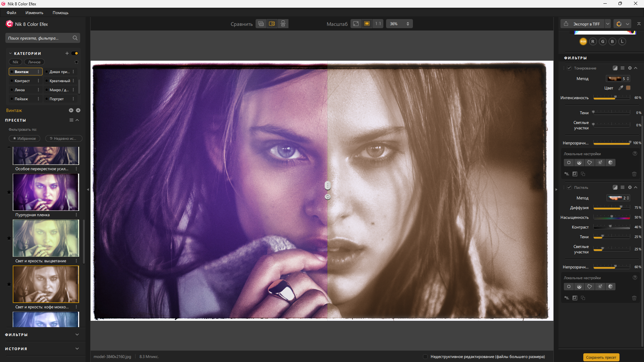Open the Тонирование filter hamburger menu
The width and height of the screenshot is (644, 362).
pos(623,68)
